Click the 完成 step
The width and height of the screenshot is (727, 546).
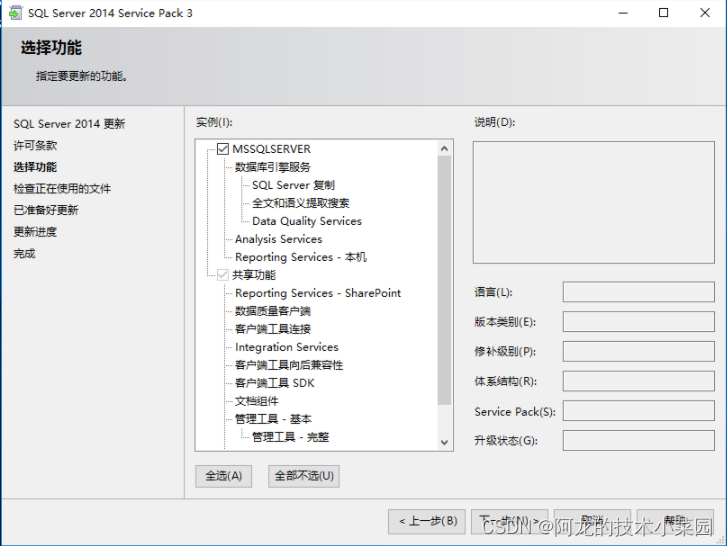pos(24,254)
